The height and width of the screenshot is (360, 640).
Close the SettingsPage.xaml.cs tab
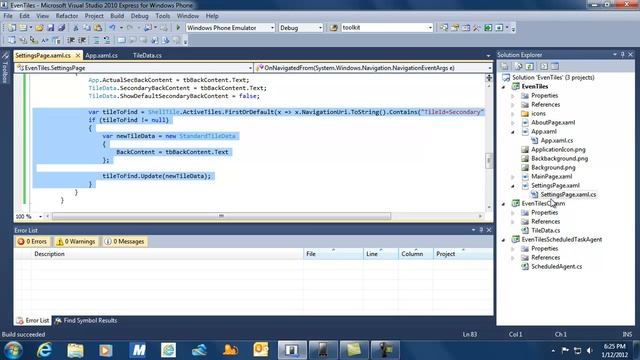pyautogui.click(x=78, y=56)
